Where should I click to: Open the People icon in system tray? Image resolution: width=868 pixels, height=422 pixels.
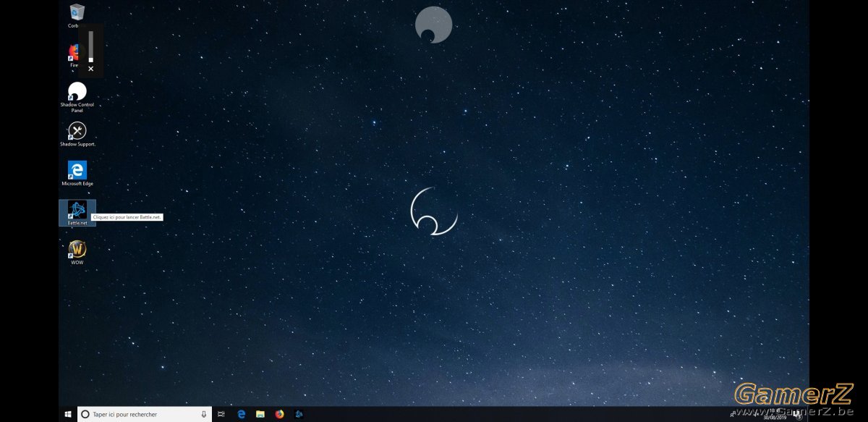click(733, 414)
